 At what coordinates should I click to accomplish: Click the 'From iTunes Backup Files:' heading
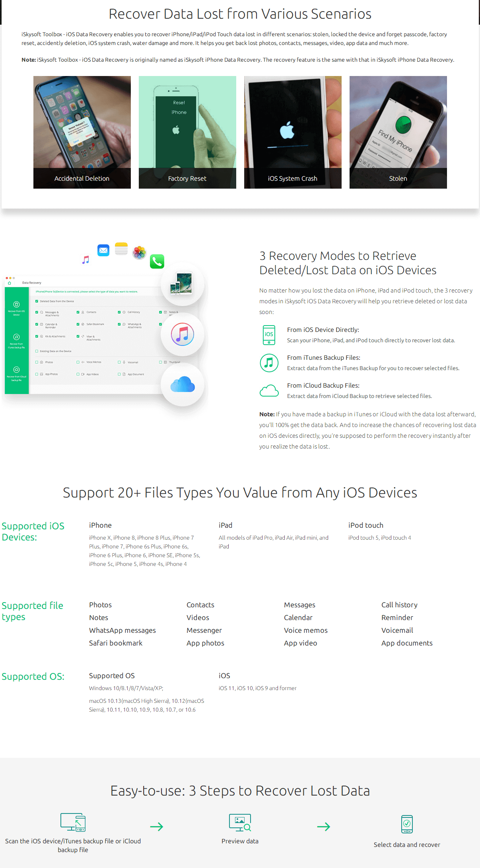point(324,358)
